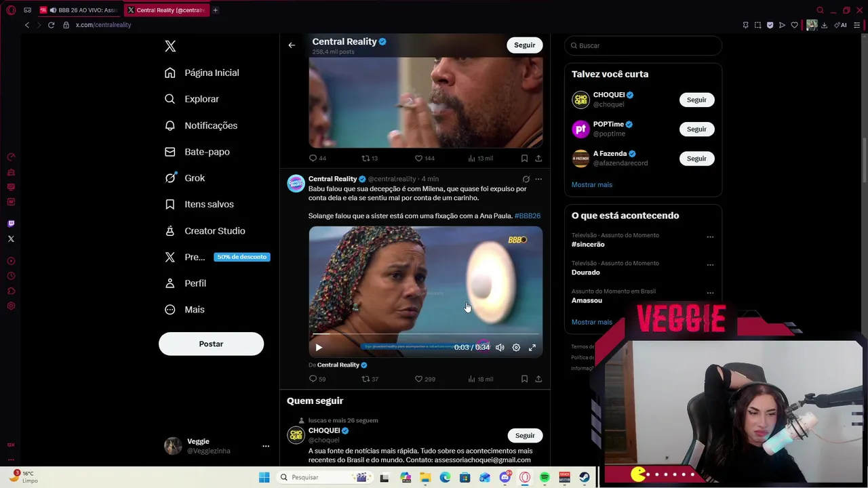
Task: Open Twitch in Opera sidebar
Action: coord(11,224)
